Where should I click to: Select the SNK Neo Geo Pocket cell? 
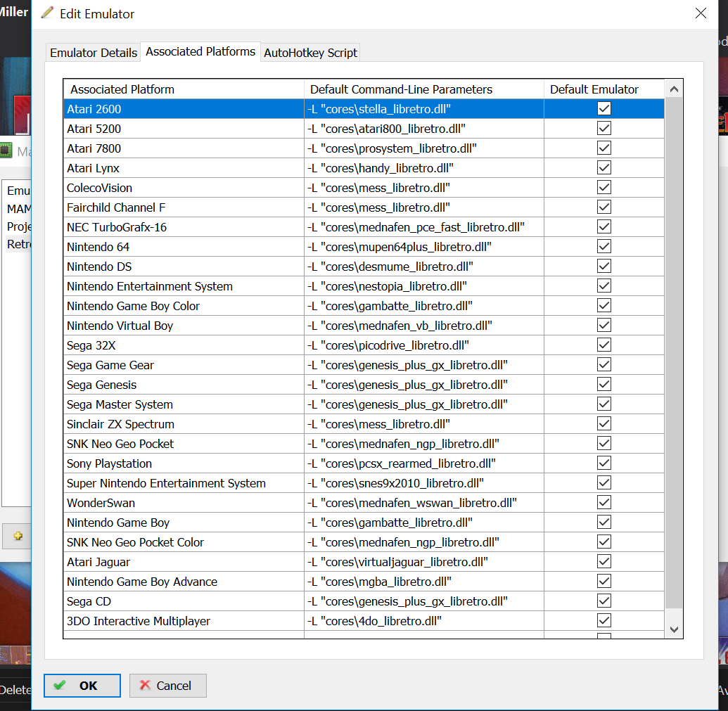[x=184, y=444]
